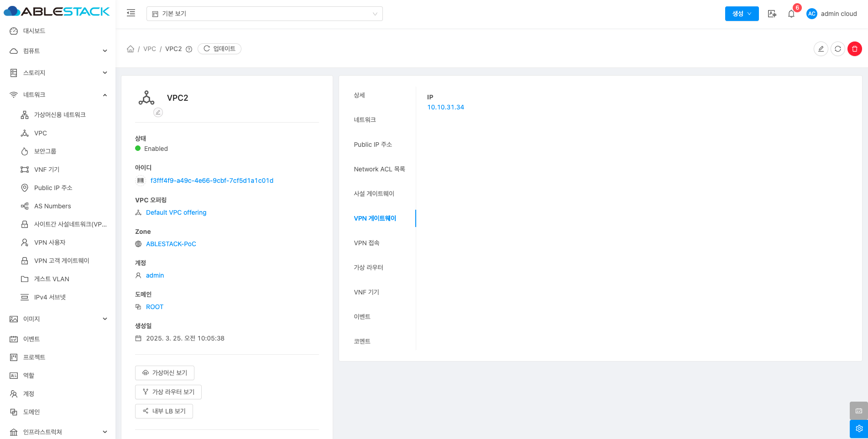Click the home breadcrumb icon
Image resolution: width=868 pixels, height=439 pixels.
point(131,49)
